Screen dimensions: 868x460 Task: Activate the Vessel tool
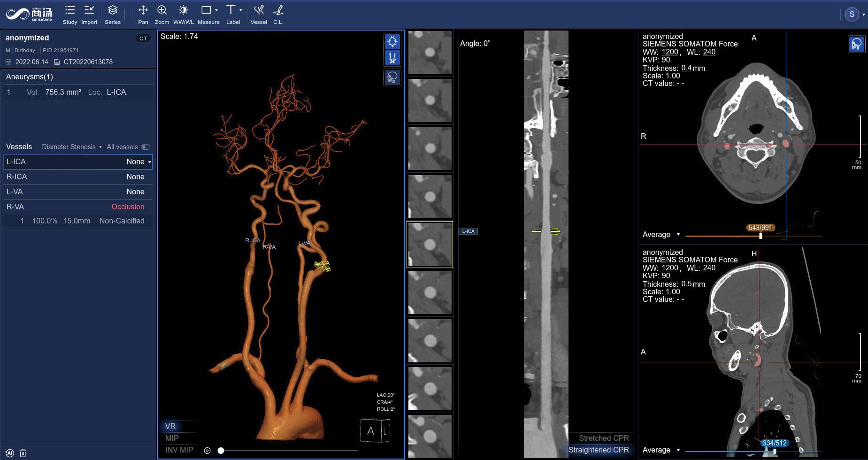click(259, 15)
